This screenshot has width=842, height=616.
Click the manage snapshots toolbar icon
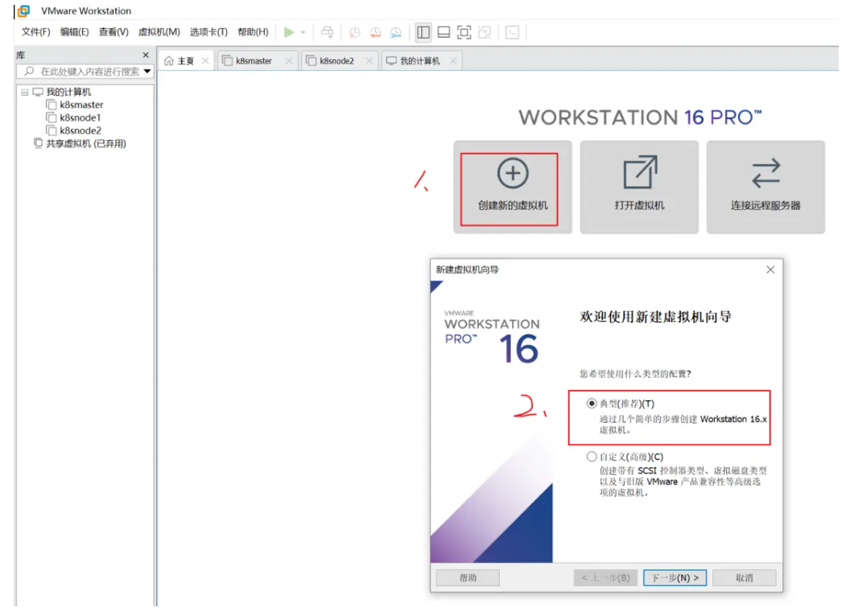click(x=395, y=32)
